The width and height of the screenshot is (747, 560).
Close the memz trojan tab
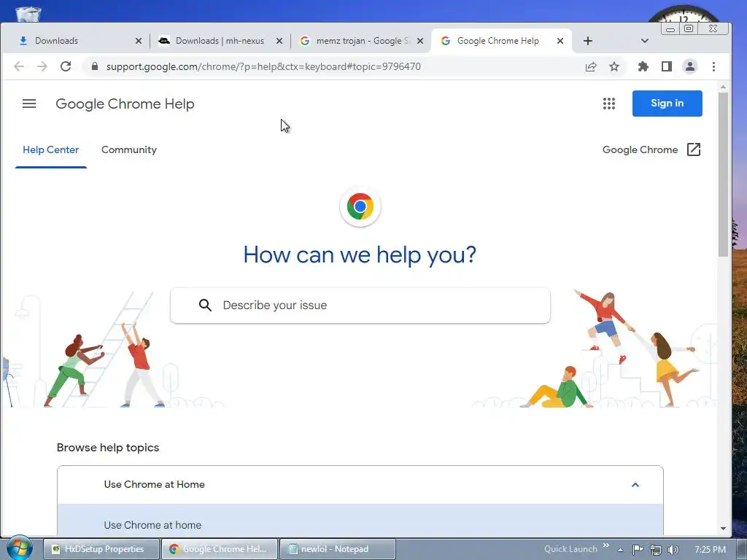(x=420, y=41)
